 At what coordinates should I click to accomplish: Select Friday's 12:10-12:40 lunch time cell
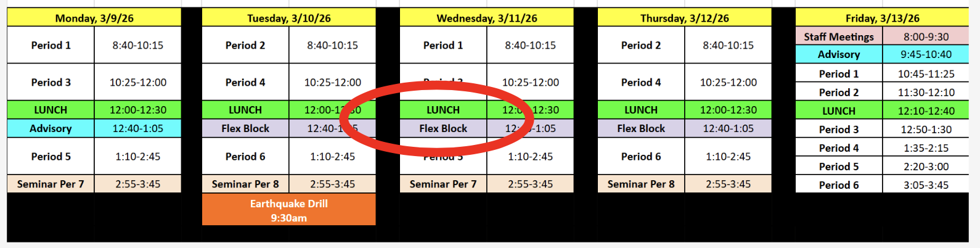(926, 111)
